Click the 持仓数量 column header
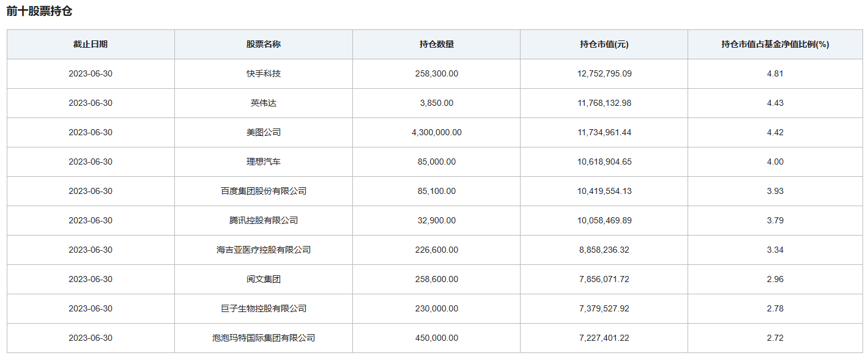This screenshot has width=868, height=361. 437,45
